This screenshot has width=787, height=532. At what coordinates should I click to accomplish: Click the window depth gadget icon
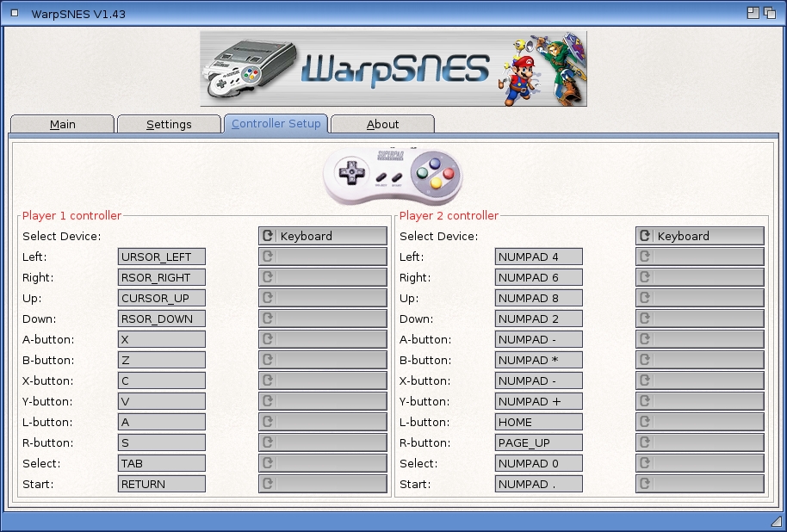[770, 13]
